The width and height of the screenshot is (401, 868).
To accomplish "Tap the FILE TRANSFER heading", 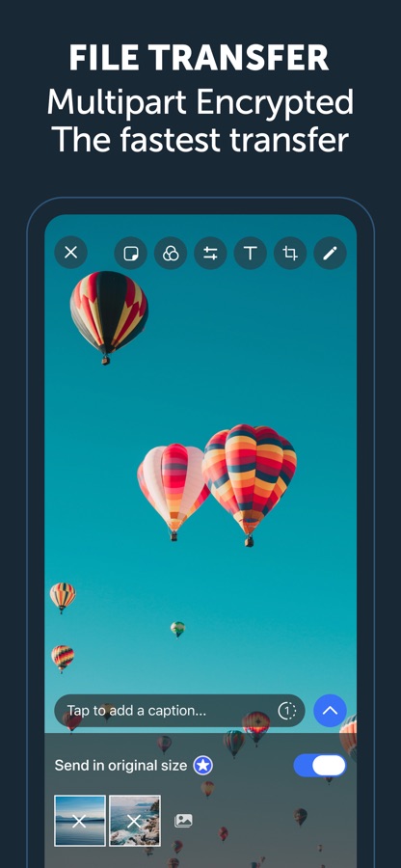I will tap(200, 57).
